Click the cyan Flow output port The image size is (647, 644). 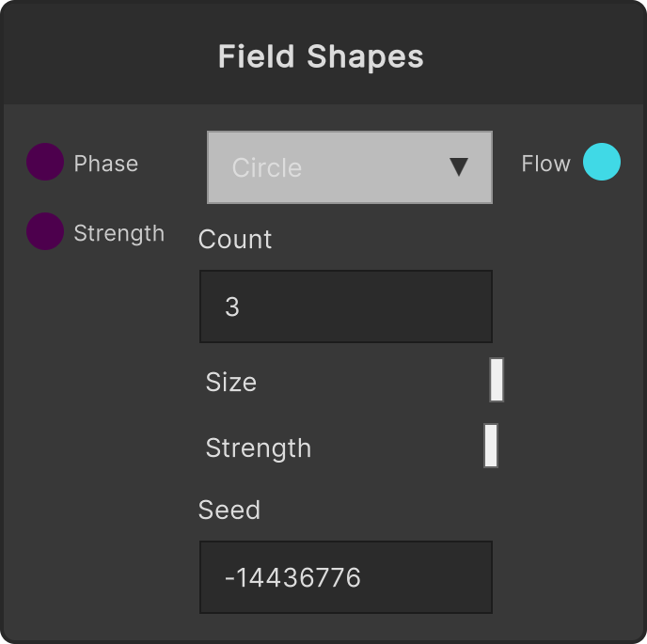(602, 162)
